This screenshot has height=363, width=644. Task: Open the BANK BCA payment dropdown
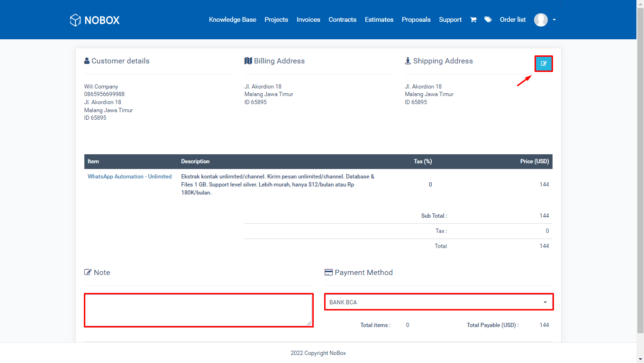(x=438, y=301)
